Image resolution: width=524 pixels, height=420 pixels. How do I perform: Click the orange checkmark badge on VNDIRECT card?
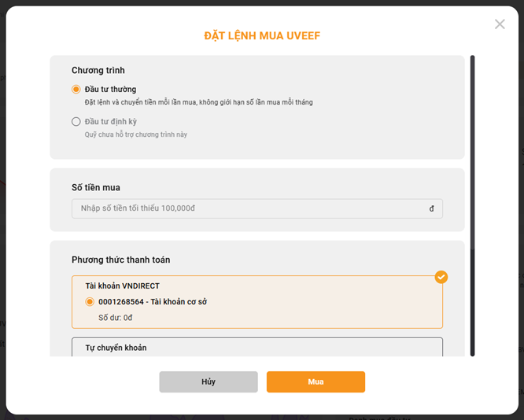coord(441,277)
